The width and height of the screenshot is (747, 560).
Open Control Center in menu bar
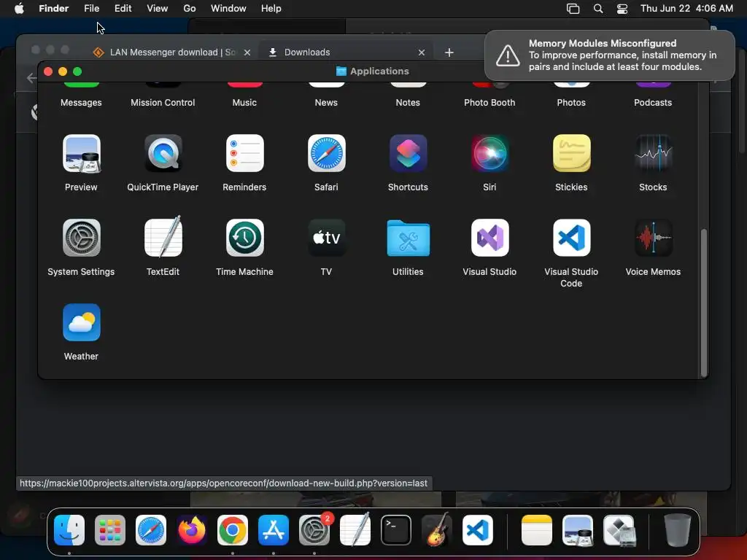click(x=622, y=9)
